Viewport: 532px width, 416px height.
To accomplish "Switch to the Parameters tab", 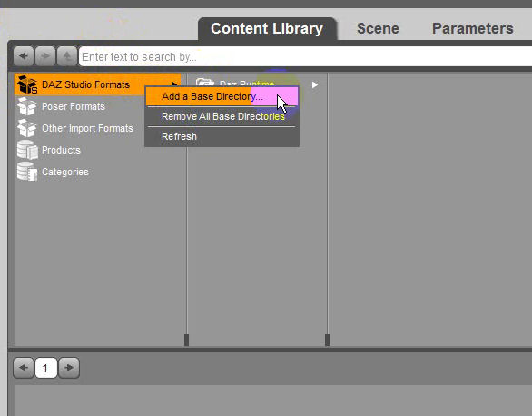I will [472, 28].
